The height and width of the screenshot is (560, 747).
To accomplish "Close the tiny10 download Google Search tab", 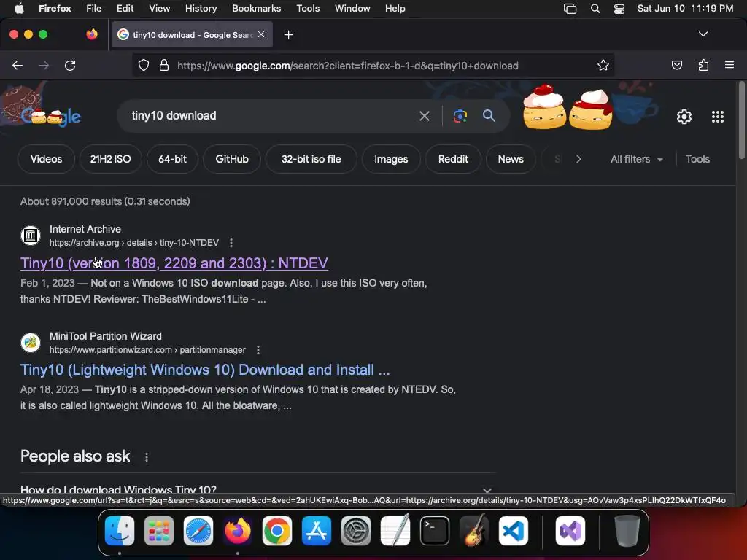I will (261, 34).
